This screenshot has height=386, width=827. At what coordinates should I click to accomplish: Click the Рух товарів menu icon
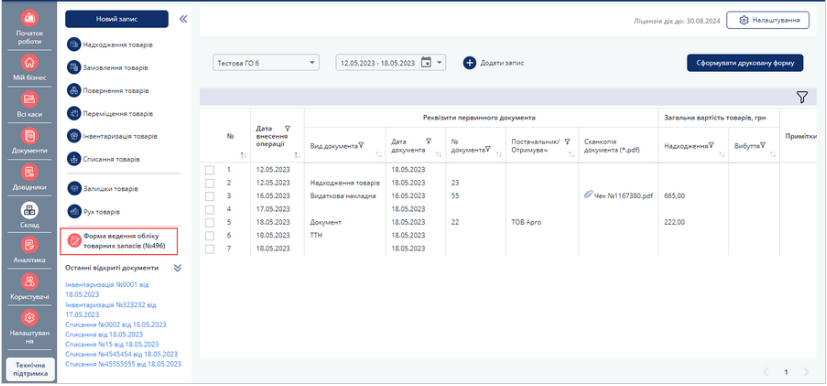click(73, 211)
